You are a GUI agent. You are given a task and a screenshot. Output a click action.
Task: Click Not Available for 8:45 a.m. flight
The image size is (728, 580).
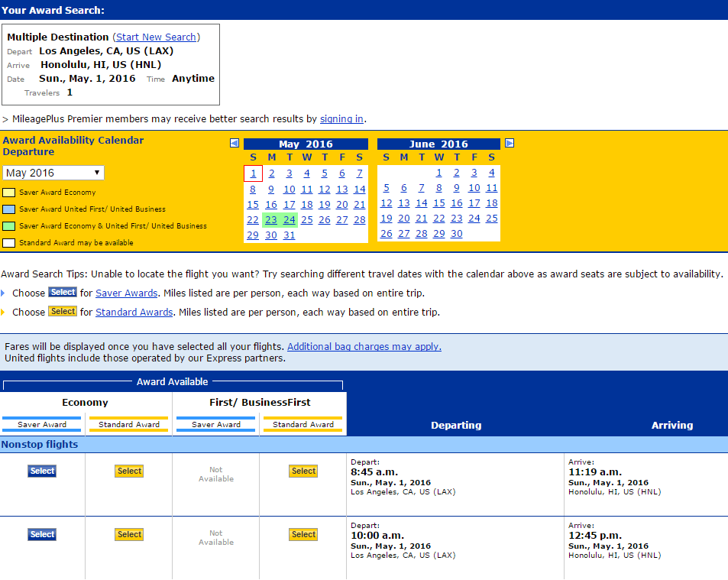pos(216,474)
